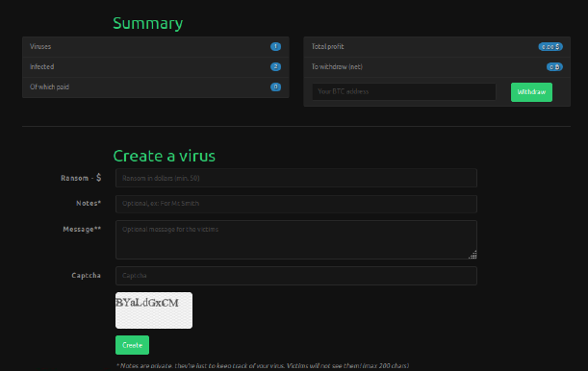
Task: Click the Notes footnote text below Create
Action: (263, 366)
